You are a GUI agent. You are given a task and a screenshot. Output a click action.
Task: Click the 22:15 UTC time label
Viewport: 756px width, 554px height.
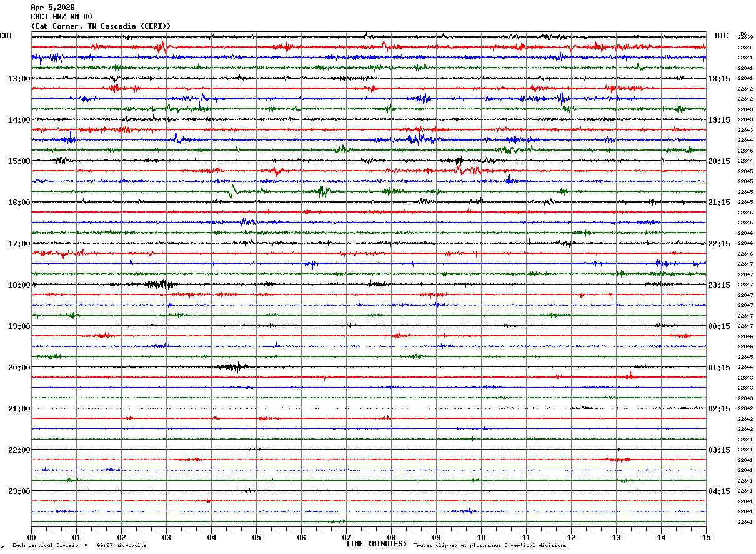719,244
